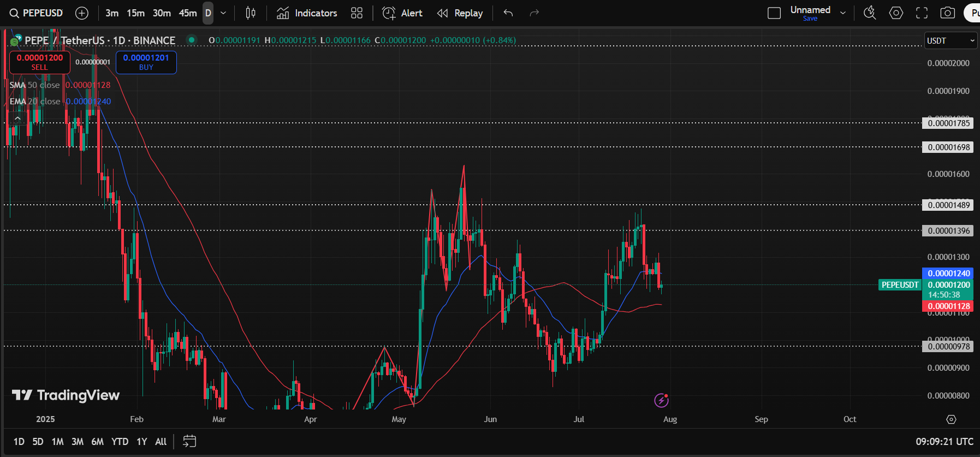Open the indicator templates grid icon
This screenshot has height=457, width=980.
[x=357, y=13]
